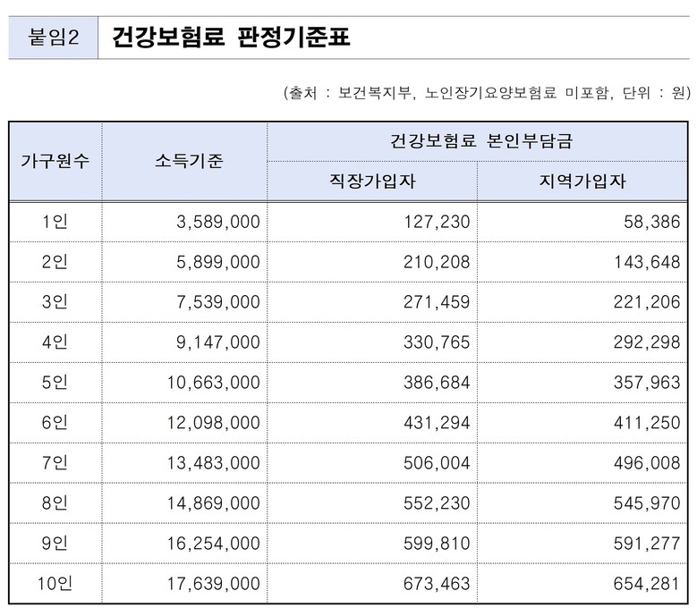Click the 5인 row label

point(55,383)
